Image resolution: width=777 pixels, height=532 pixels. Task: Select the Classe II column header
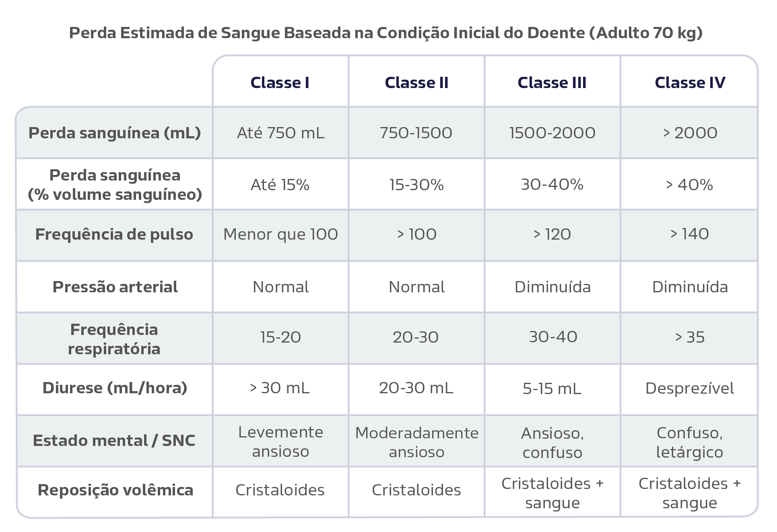coord(416,82)
